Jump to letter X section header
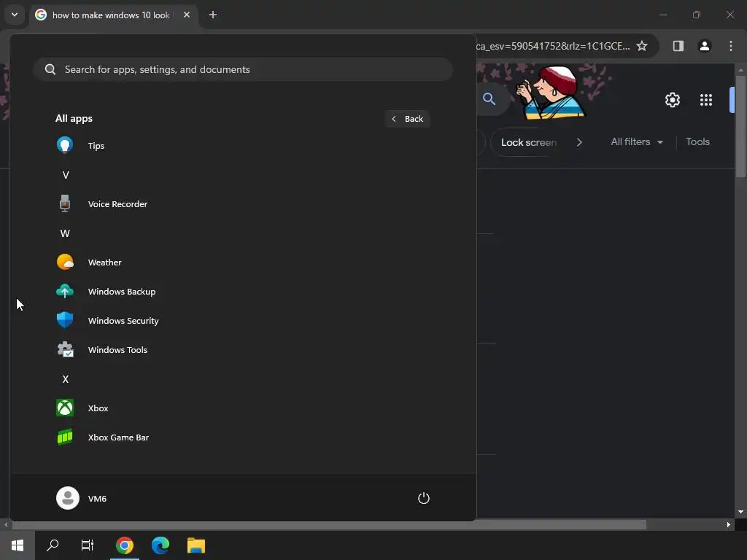The image size is (747, 560). click(66, 379)
